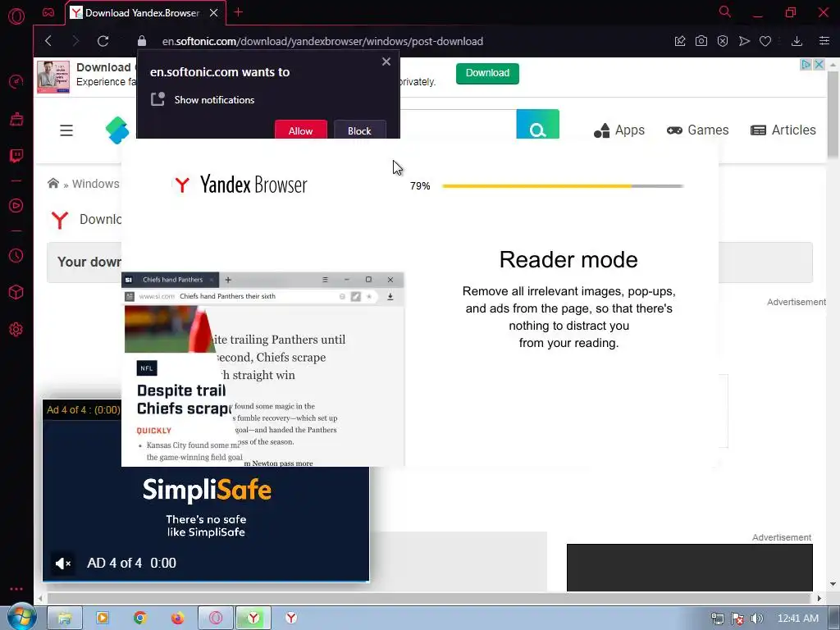Screen dimensions: 840x630
Task: Click the Windows breadcrumb link
Action: (x=96, y=184)
